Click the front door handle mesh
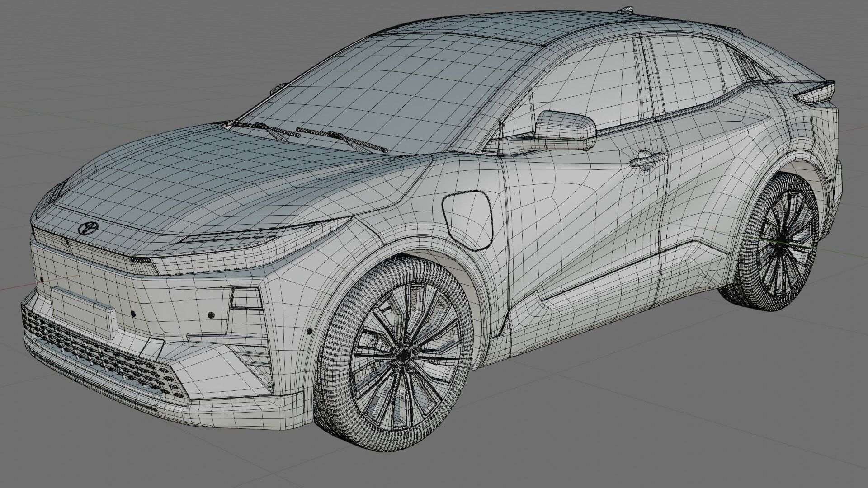 pyautogui.click(x=647, y=160)
